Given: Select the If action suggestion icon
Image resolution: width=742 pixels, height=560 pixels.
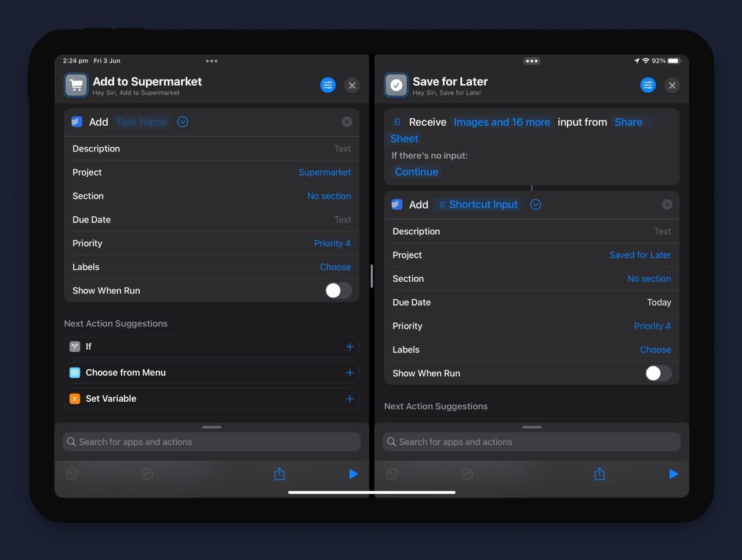Looking at the screenshot, I should click(x=74, y=346).
